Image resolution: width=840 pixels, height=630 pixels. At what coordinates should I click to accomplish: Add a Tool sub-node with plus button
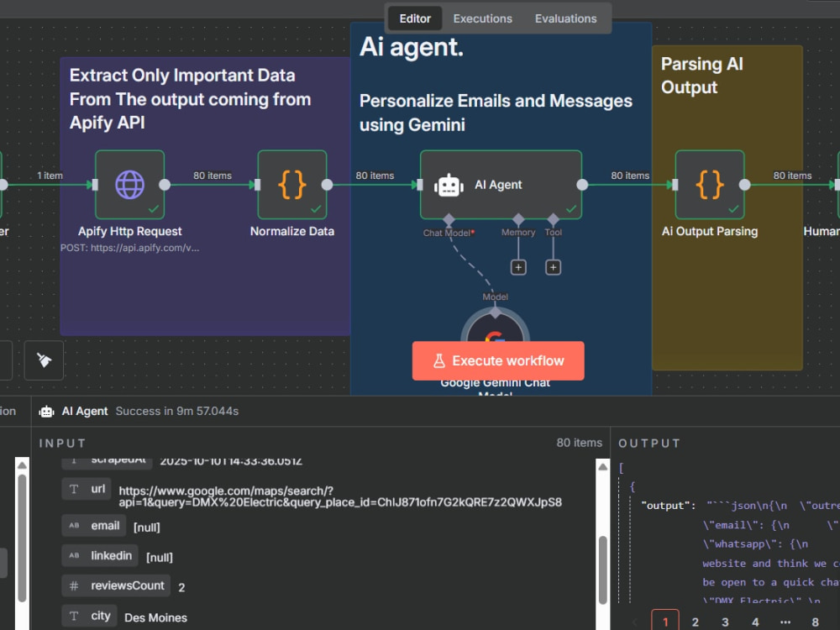pyautogui.click(x=553, y=267)
